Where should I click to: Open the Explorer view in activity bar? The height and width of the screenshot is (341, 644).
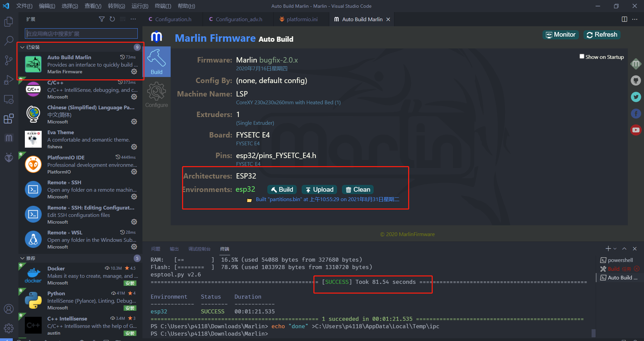coord(8,22)
